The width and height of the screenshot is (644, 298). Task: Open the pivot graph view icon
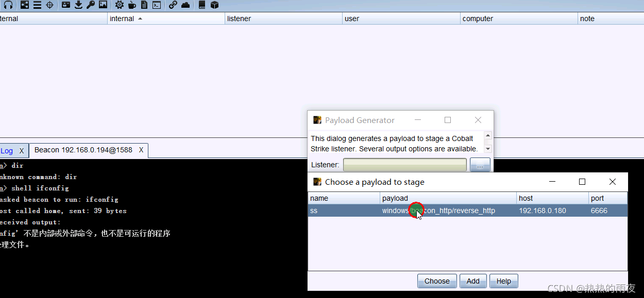pos(25,5)
